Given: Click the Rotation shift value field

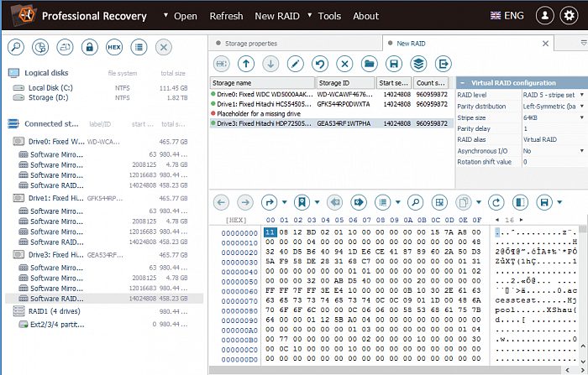Looking at the screenshot, I should (554, 162).
